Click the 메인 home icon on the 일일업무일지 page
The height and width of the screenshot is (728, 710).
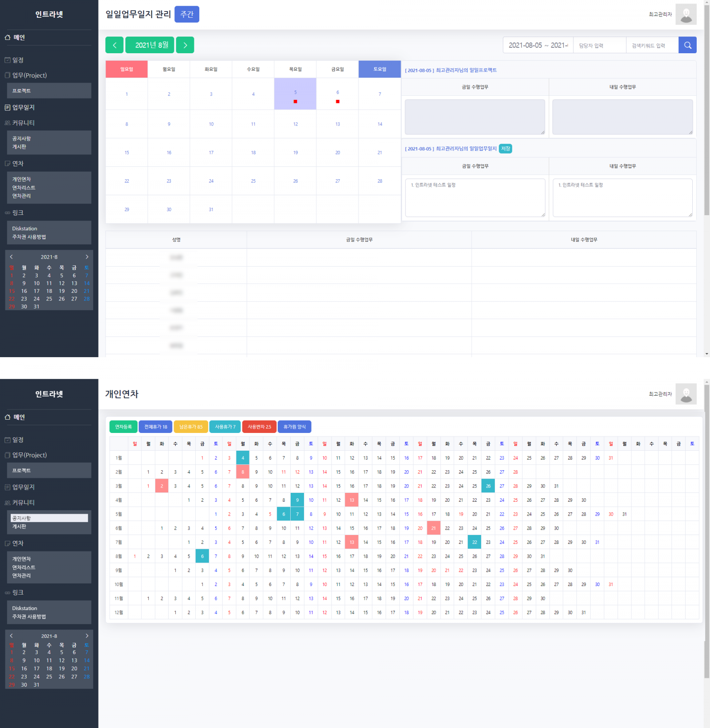click(x=8, y=38)
